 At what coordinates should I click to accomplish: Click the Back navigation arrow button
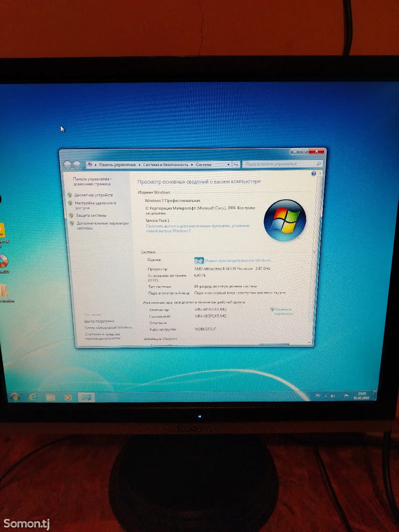[x=68, y=165]
